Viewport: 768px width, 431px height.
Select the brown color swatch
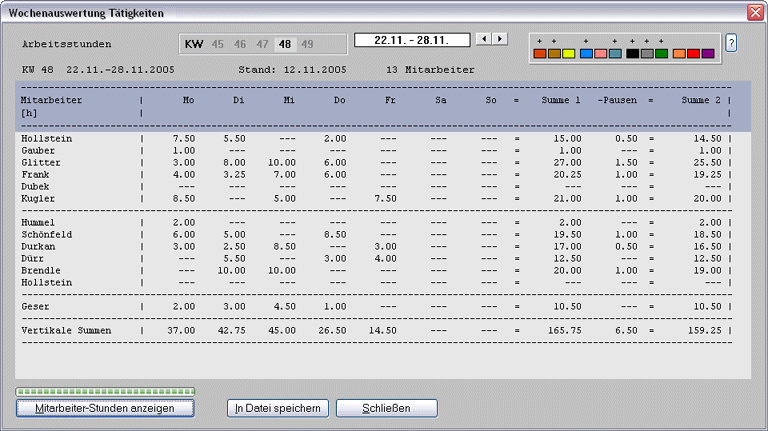point(554,53)
